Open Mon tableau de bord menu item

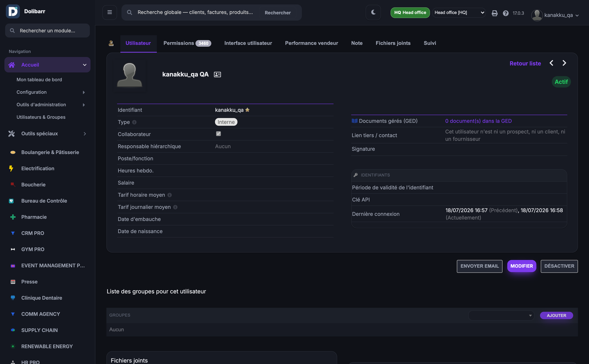tap(39, 80)
